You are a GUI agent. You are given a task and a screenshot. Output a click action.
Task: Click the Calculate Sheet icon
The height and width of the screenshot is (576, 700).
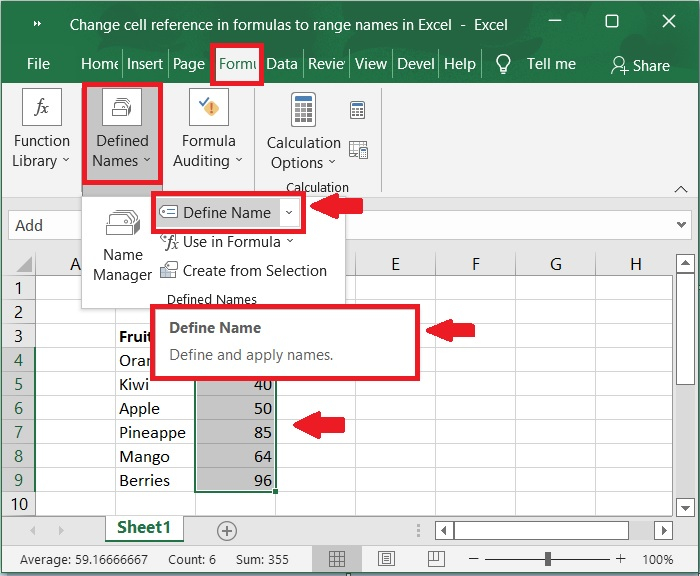pyautogui.click(x=357, y=150)
